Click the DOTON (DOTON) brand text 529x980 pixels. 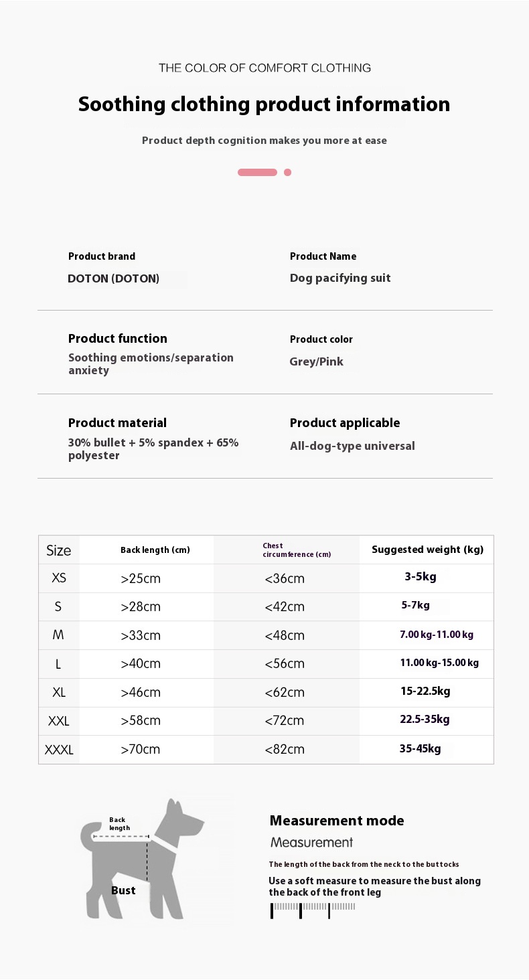[113, 278]
